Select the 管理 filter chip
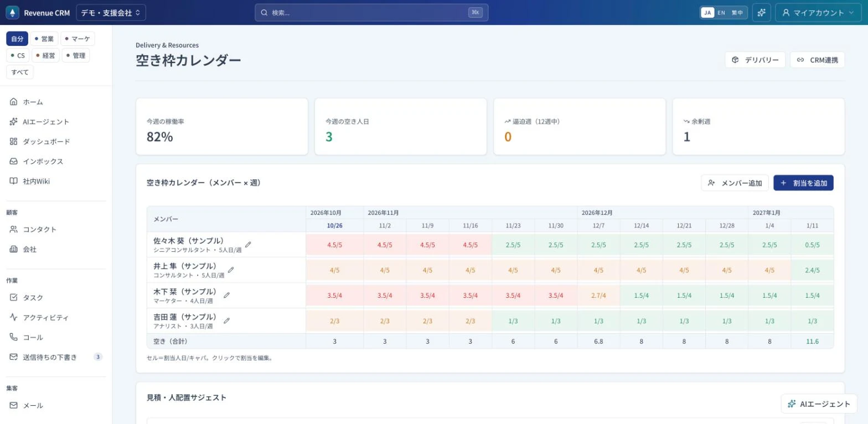 click(76, 55)
